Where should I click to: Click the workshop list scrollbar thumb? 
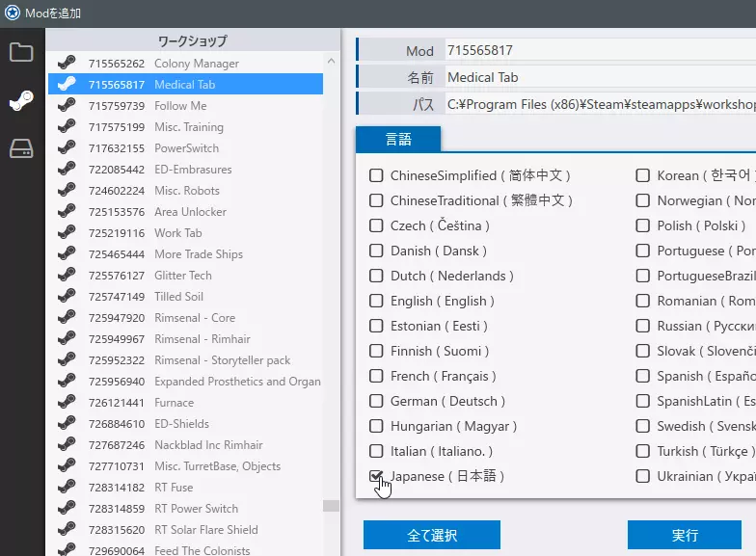click(x=331, y=505)
